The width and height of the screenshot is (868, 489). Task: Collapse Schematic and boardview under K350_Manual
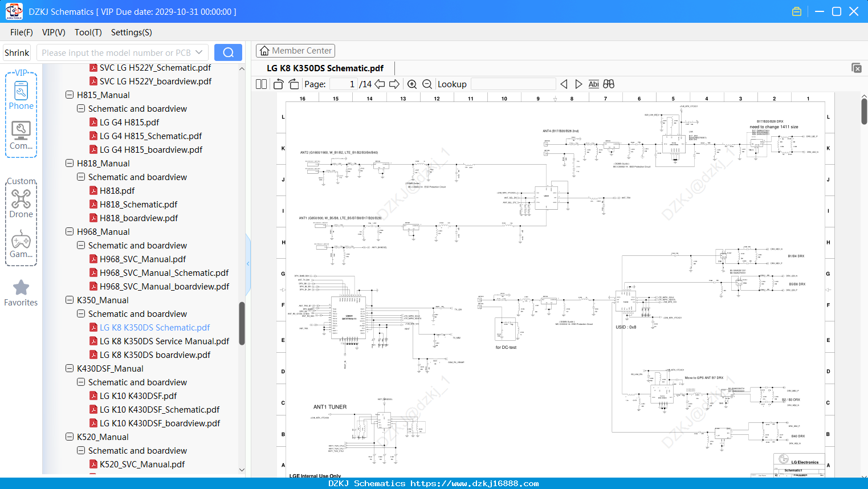(81, 314)
